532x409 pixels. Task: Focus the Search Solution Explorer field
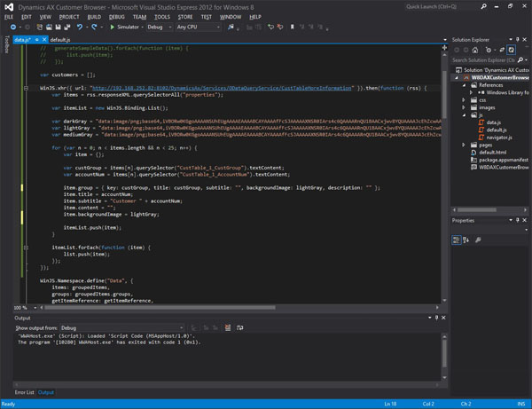483,60
